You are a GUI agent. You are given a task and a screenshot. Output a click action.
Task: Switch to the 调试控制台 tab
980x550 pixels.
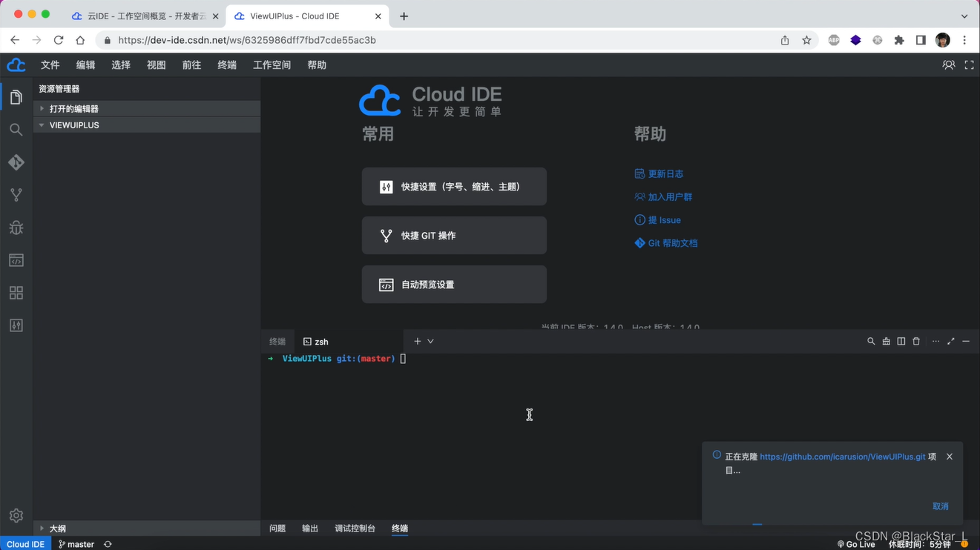click(x=355, y=529)
